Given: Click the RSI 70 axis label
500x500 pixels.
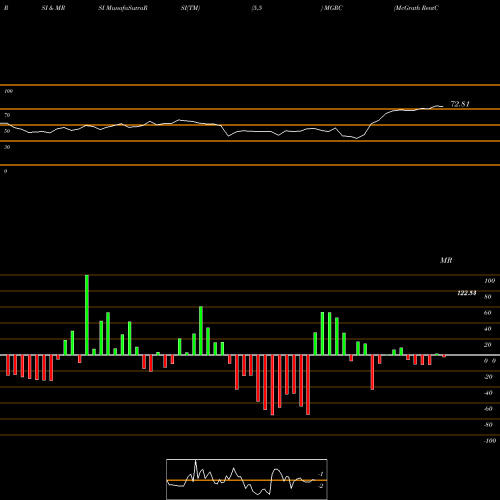Looking at the screenshot, I should (x=7, y=115).
